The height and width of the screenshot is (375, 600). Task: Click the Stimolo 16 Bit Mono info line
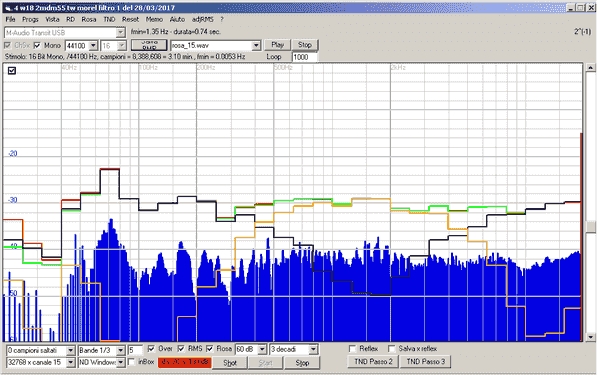pos(125,57)
